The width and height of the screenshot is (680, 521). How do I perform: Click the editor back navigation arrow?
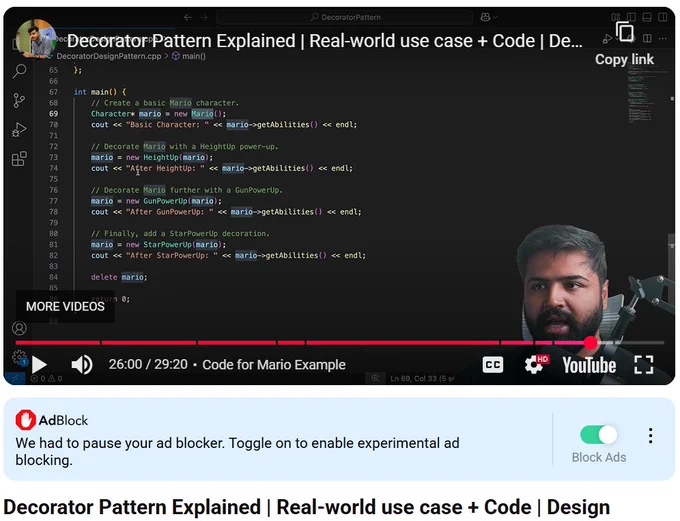[x=188, y=17]
